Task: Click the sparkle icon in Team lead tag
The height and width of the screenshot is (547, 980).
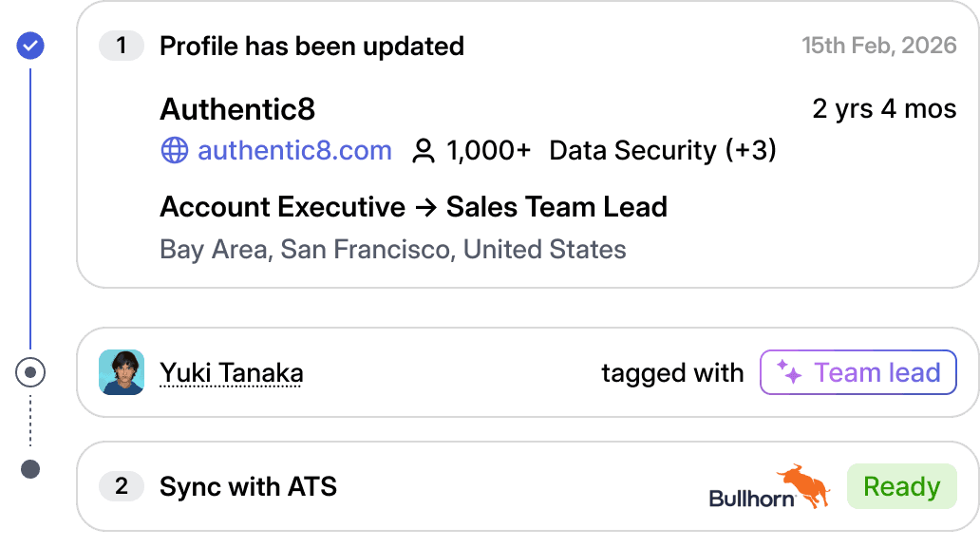Action: point(789,372)
